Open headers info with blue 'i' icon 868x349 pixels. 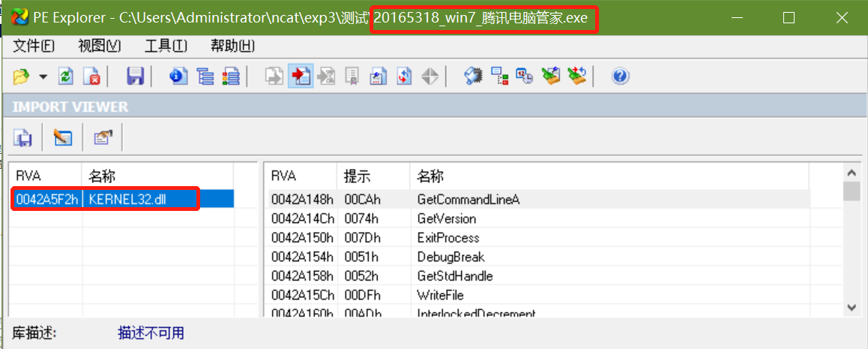click(178, 77)
